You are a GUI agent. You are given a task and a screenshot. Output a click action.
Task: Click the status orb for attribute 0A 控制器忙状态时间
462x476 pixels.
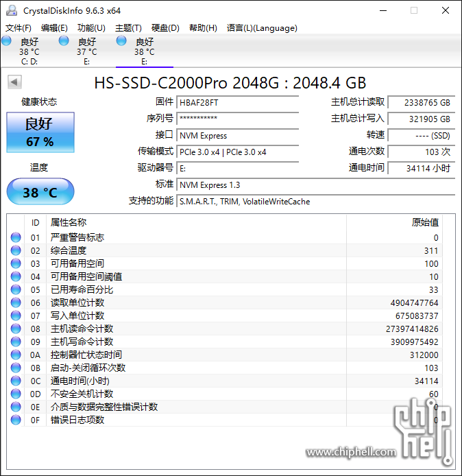[16, 355]
